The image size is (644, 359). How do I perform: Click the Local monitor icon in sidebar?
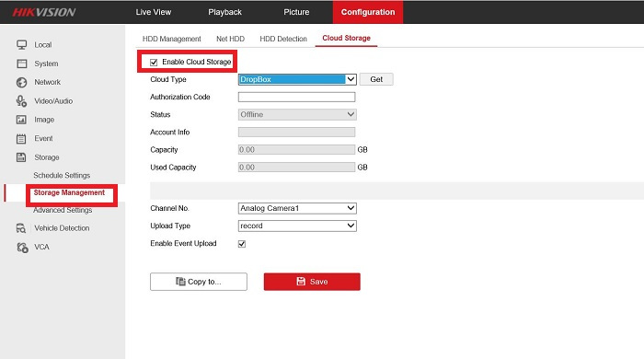pos(22,45)
